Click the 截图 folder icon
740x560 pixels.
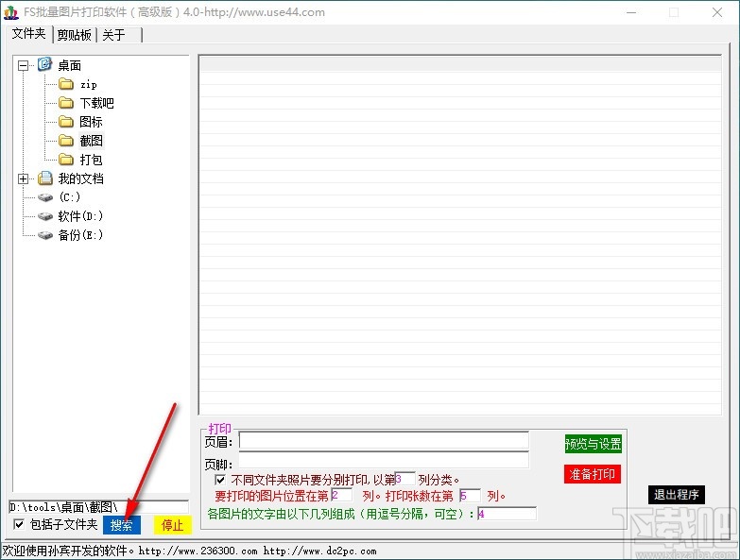click(x=66, y=141)
